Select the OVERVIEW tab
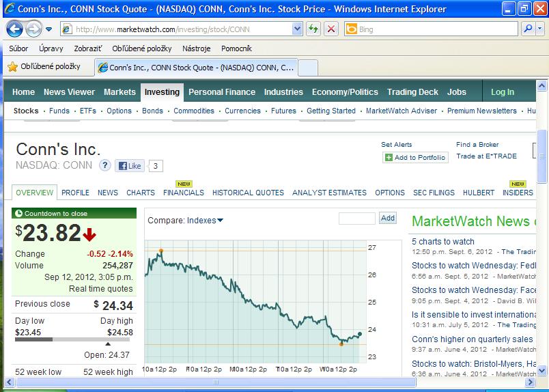The image size is (549, 392). click(x=34, y=193)
